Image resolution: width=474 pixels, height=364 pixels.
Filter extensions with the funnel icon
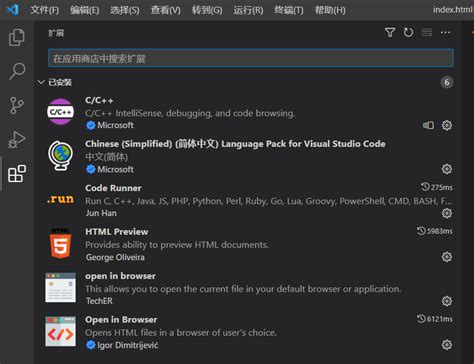(390, 33)
